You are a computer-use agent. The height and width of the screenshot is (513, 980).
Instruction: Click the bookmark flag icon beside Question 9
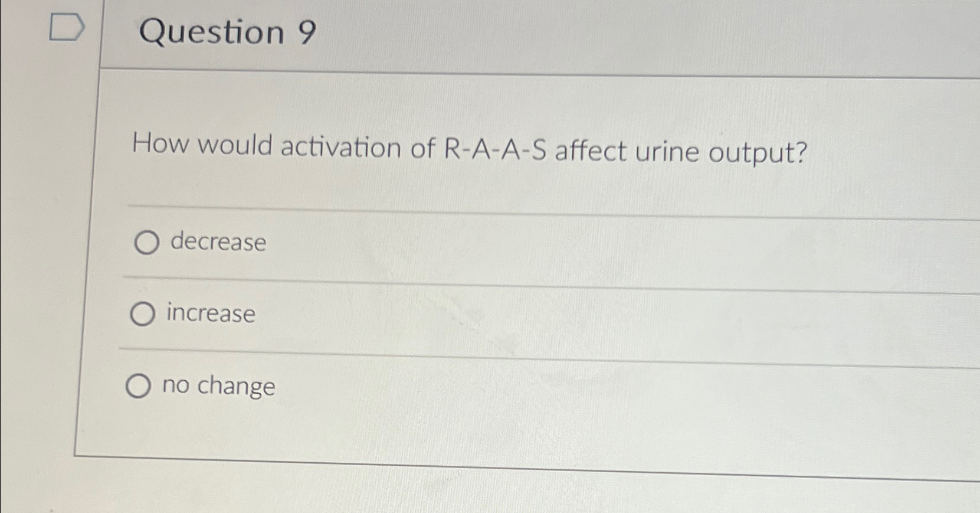[x=66, y=27]
